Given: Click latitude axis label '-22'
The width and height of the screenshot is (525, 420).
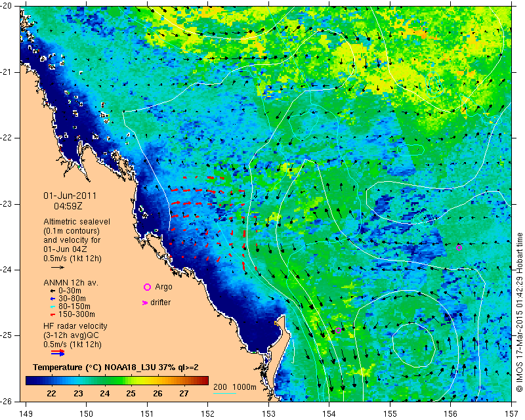Looking at the screenshot, I should (x=6, y=138).
